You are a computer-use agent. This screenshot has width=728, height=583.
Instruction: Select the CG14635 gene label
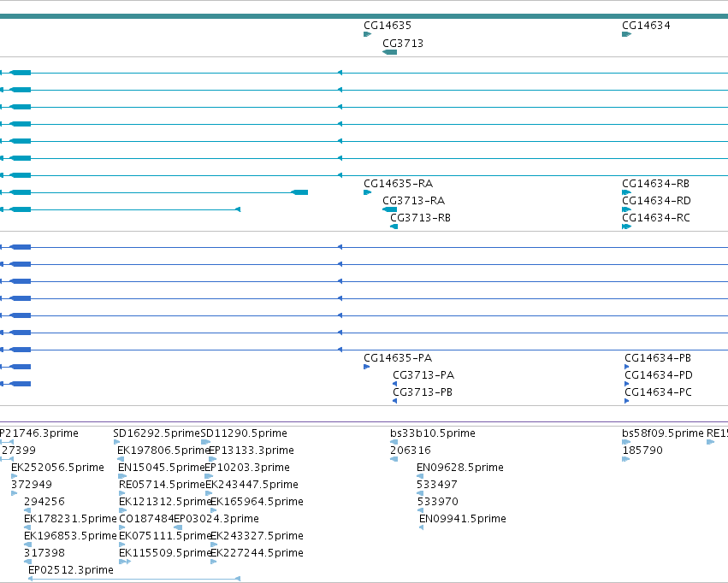388,26
